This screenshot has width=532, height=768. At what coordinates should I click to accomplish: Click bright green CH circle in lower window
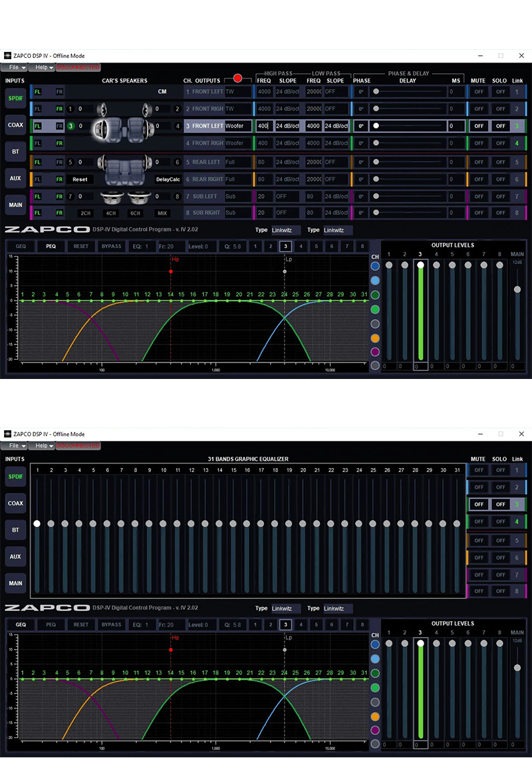click(x=375, y=688)
